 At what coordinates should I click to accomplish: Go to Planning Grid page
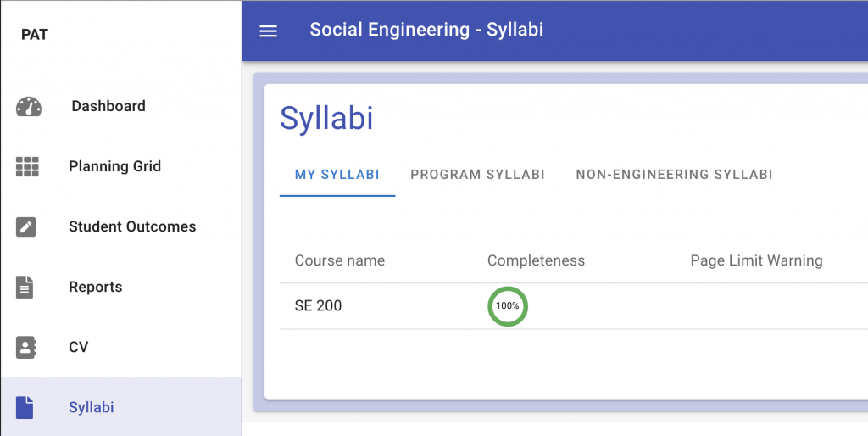click(114, 166)
